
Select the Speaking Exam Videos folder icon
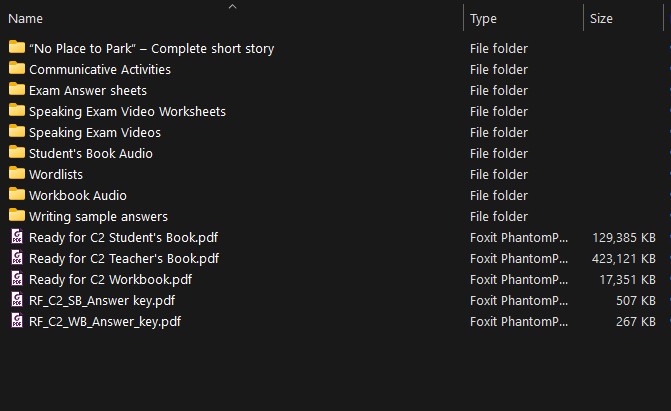point(17,132)
